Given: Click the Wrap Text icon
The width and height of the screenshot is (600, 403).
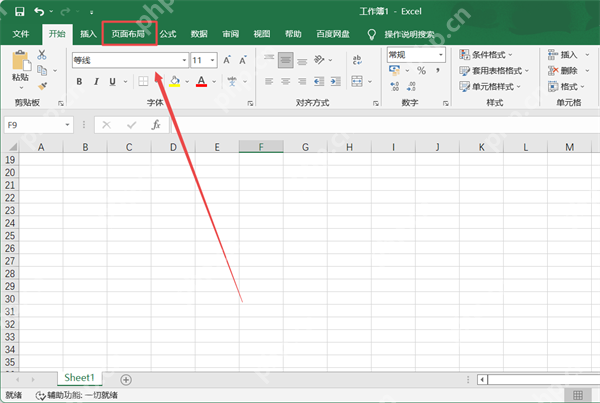Looking at the screenshot, I should click(357, 60).
